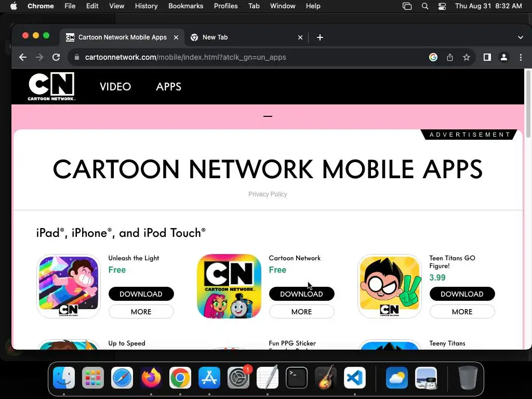
Task: Go back with the browser back arrow
Action: click(x=23, y=57)
